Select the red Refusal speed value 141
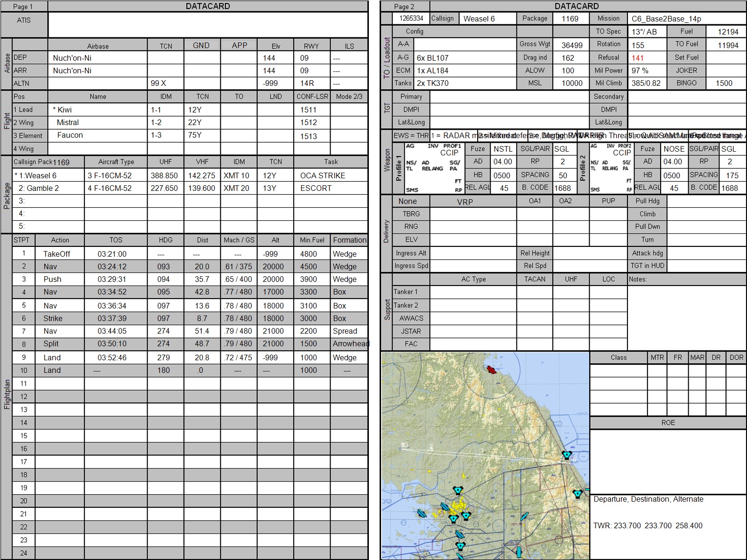Screen dimensions: 747x560 click(637, 58)
